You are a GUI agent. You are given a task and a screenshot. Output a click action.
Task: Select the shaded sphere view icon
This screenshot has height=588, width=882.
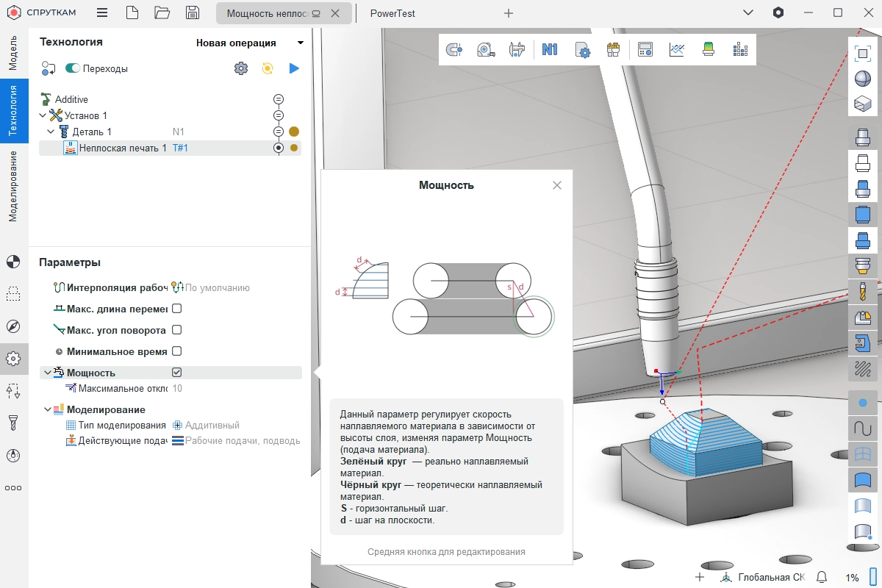[863, 79]
